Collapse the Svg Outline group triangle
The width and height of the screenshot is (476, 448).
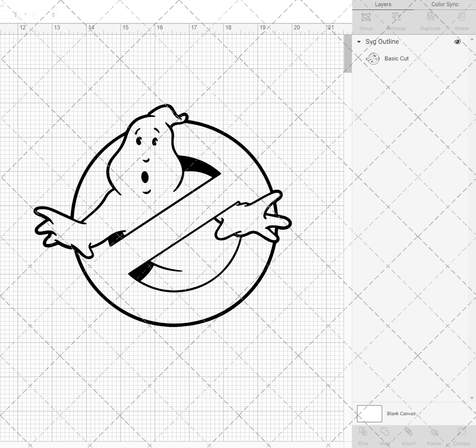358,42
